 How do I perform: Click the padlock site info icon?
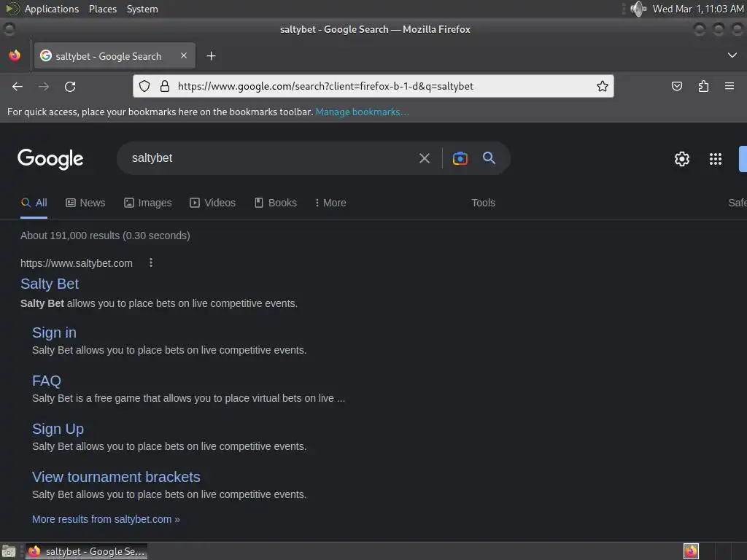click(x=165, y=86)
